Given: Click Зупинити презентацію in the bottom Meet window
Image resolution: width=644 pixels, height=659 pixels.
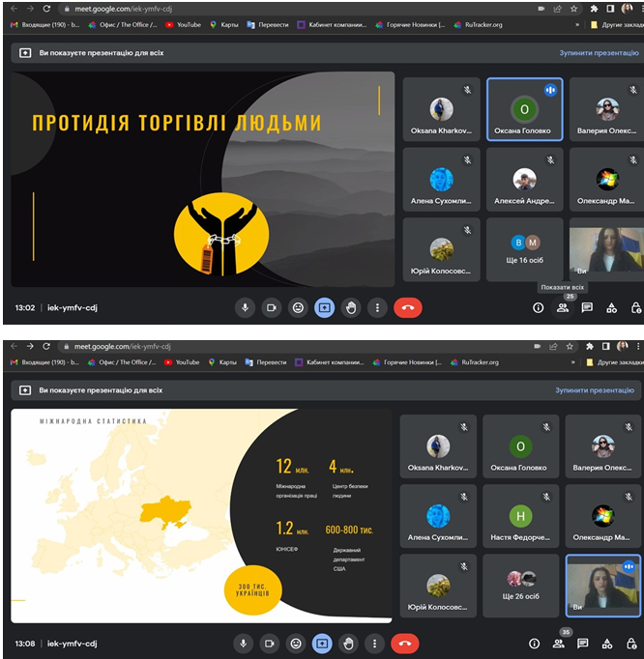Looking at the screenshot, I should pyautogui.click(x=594, y=390).
